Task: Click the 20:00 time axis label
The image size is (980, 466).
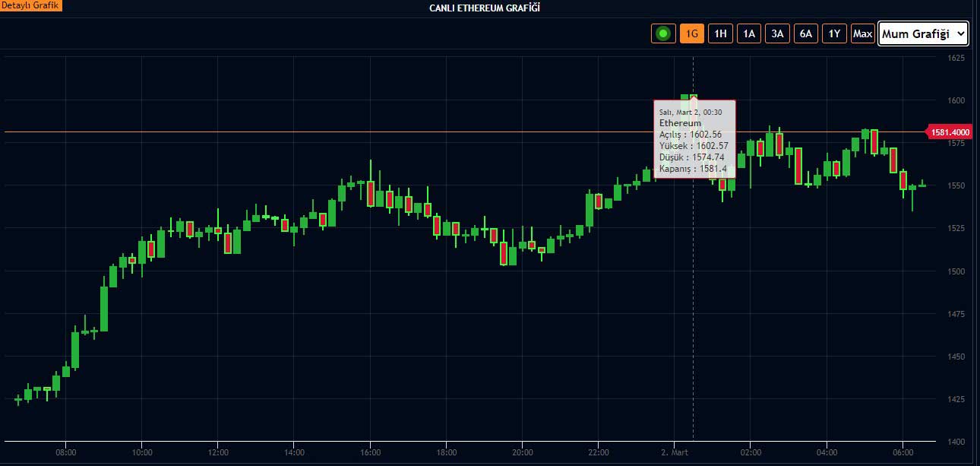Action: (523, 452)
